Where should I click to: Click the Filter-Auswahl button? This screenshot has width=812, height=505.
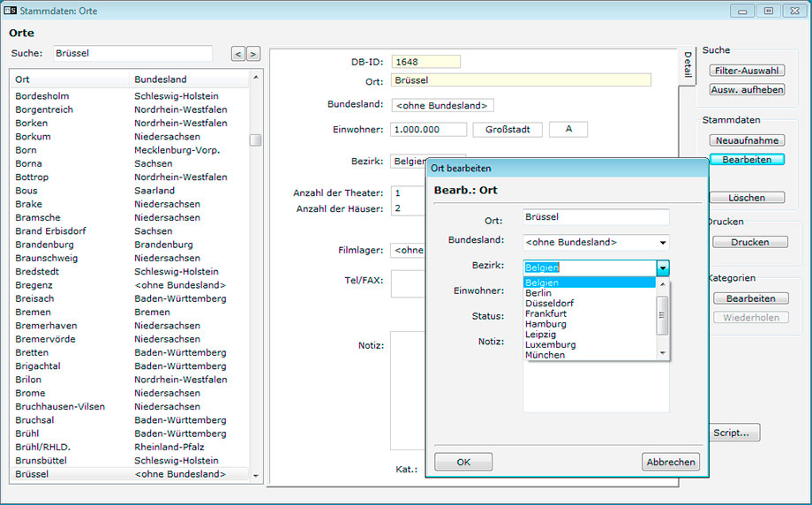pos(747,71)
